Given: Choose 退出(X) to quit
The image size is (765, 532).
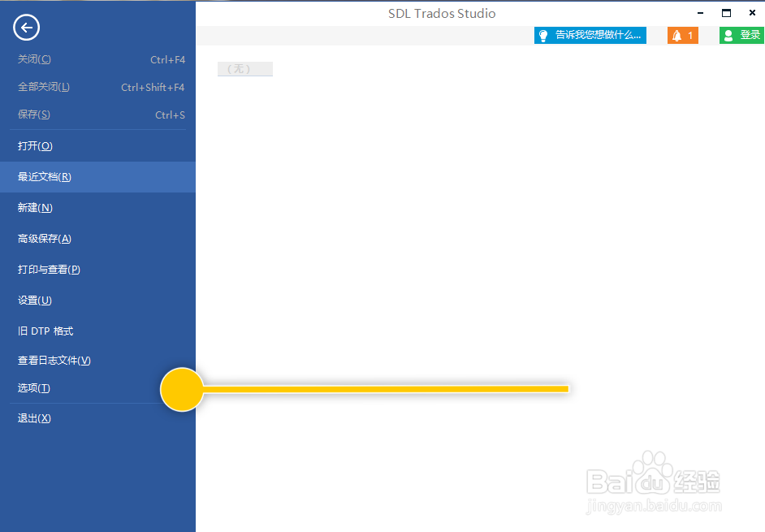Looking at the screenshot, I should coord(97,418).
